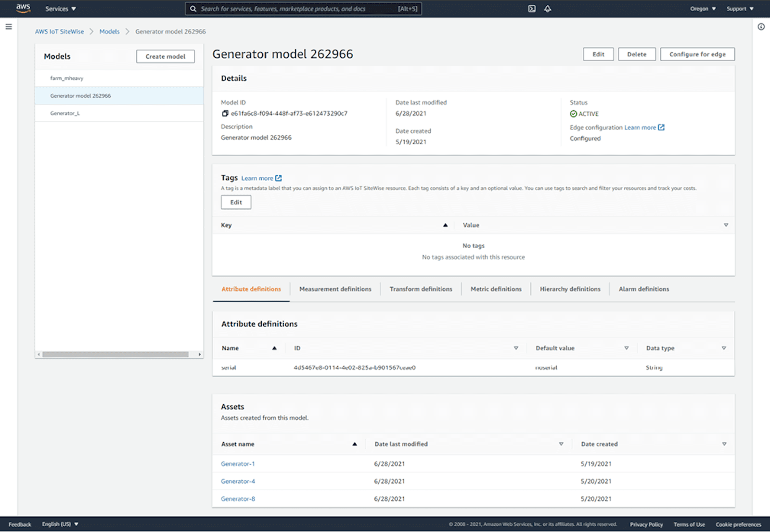Open the Feedback link
The height and width of the screenshot is (532, 770).
point(20,524)
